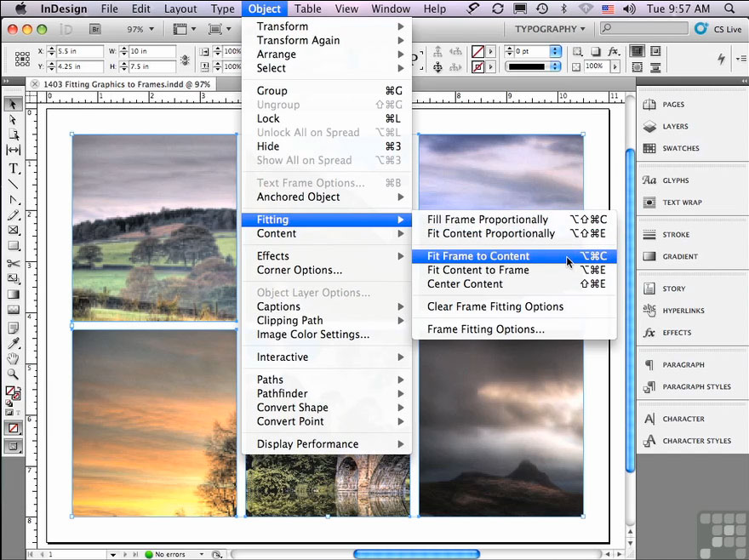This screenshot has height=560, width=749.
Task: Choose Center Content
Action: click(514, 283)
